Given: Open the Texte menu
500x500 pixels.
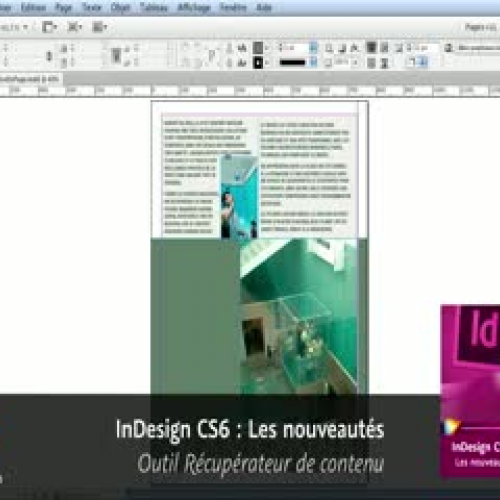Looking at the screenshot, I should coord(92,7).
